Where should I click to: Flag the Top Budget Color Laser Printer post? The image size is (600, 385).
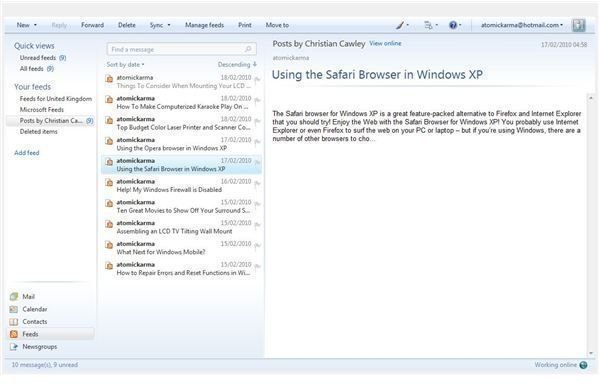(x=257, y=121)
